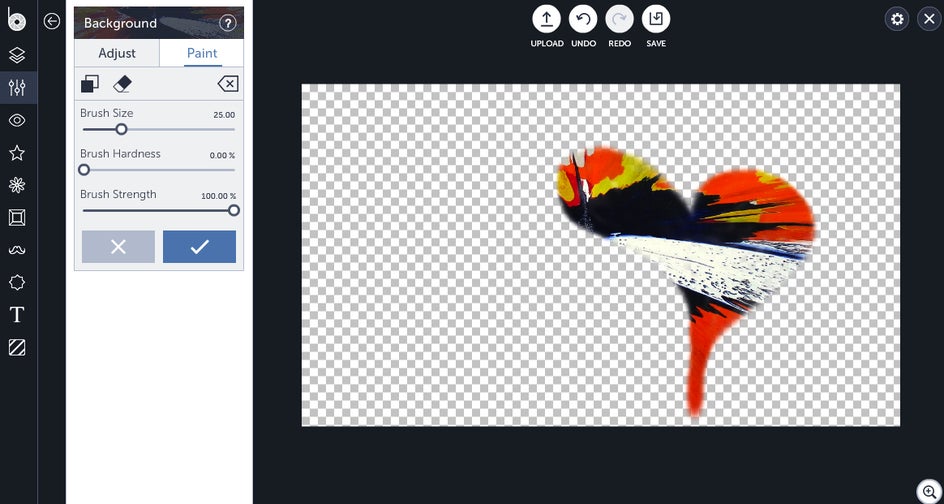Screen dimensions: 944x504
Task: Switch to the Paint tab
Action: coord(202,53)
